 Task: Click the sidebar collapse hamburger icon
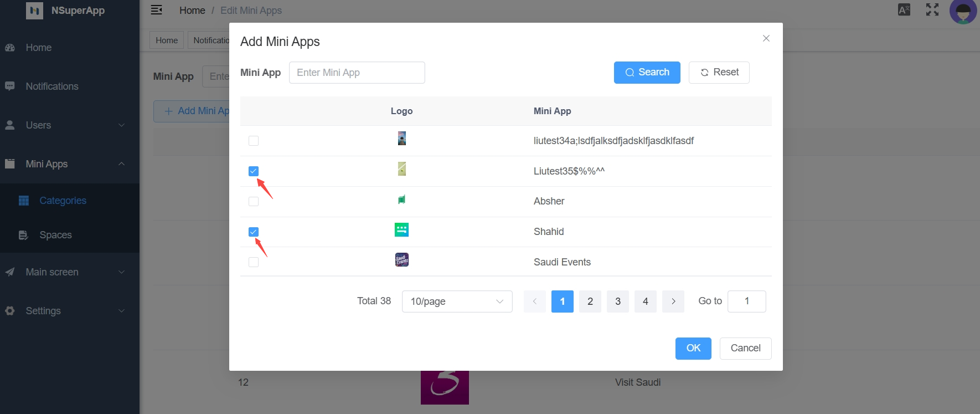click(157, 10)
